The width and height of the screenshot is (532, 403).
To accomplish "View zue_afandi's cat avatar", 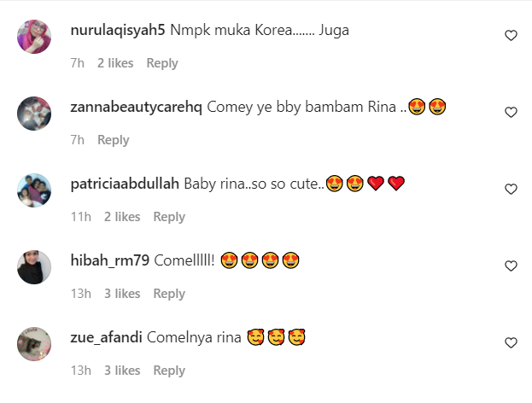I will pyautogui.click(x=34, y=344).
